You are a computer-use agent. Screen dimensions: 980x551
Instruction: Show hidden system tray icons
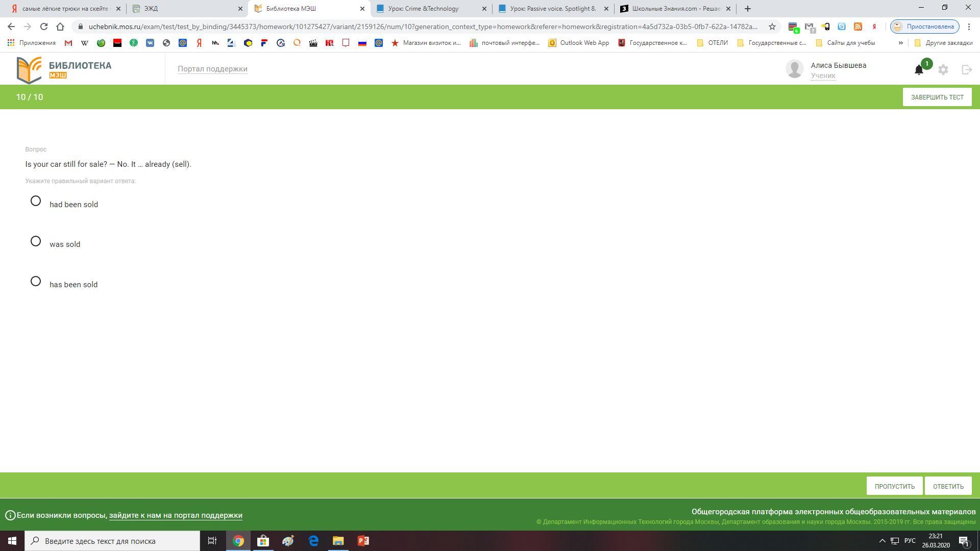pos(881,541)
